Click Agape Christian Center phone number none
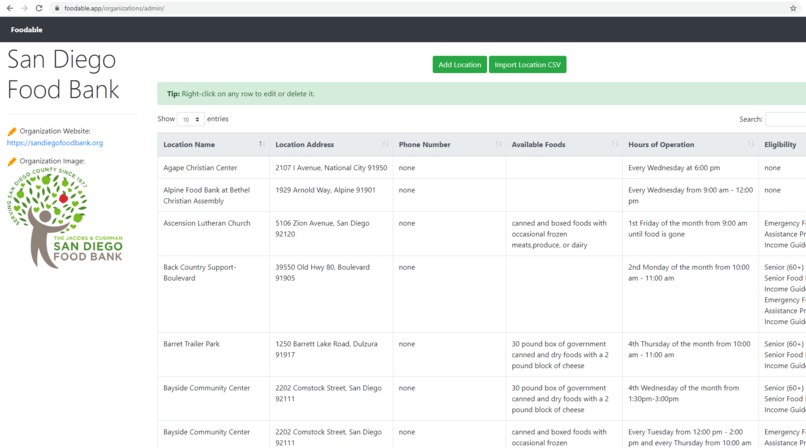 click(407, 167)
